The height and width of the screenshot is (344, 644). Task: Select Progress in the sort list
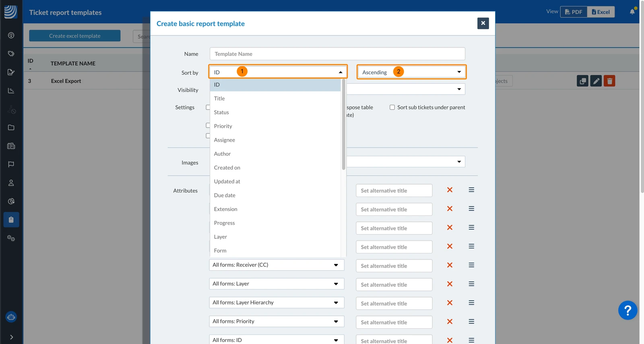click(x=275, y=223)
